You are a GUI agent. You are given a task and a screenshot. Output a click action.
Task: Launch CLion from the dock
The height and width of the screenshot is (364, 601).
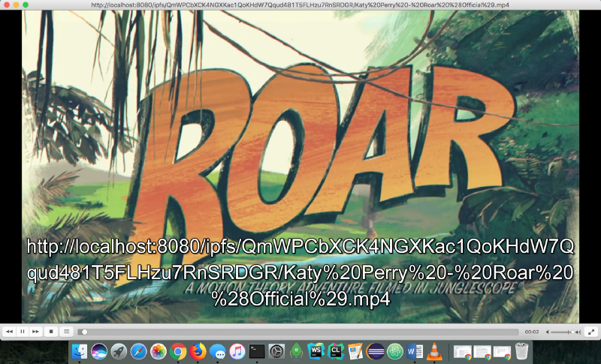point(336,351)
